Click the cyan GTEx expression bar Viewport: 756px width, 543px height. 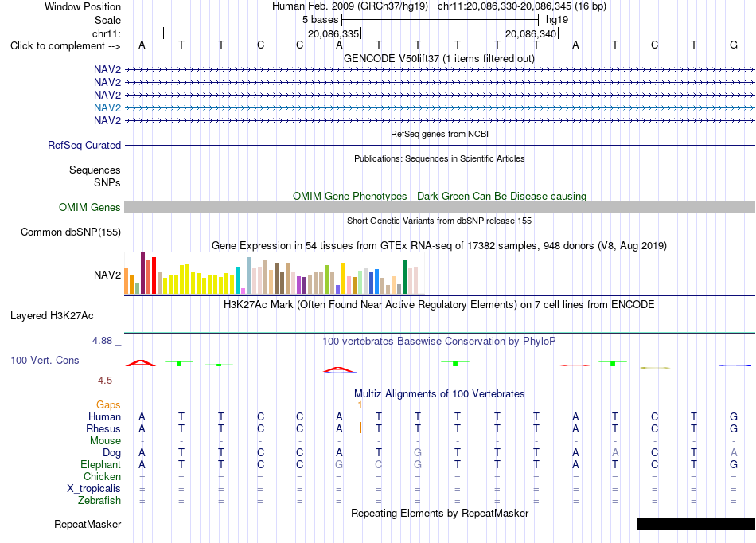tap(237, 279)
